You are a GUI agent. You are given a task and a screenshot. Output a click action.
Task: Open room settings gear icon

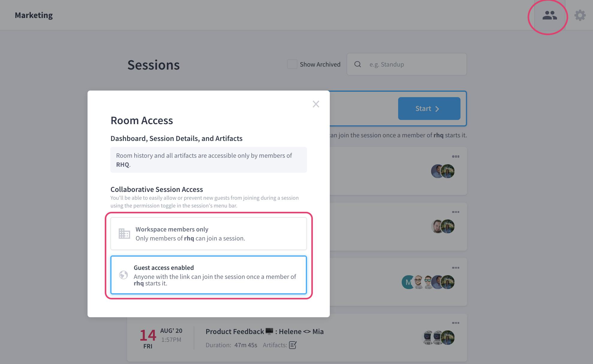coord(580,15)
